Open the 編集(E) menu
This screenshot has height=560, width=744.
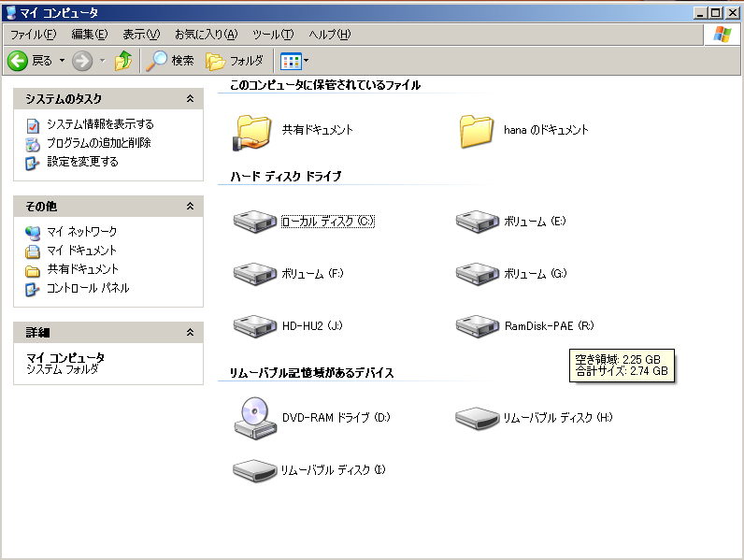click(90, 35)
